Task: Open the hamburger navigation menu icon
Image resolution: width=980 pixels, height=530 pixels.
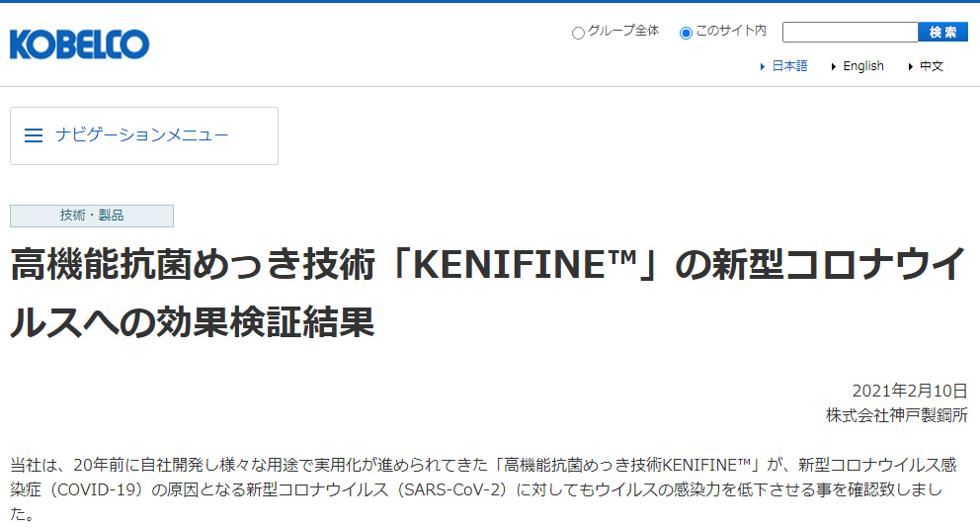Action: tap(34, 135)
